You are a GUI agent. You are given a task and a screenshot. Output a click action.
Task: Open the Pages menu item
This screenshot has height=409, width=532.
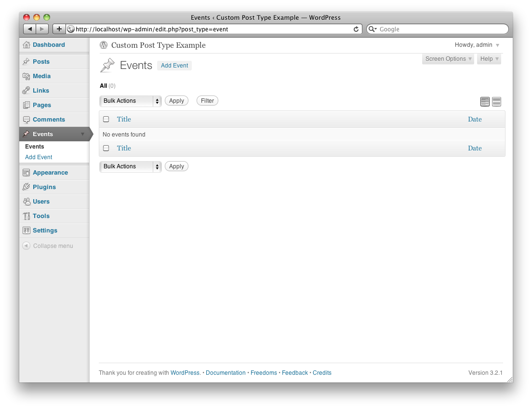click(42, 105)
